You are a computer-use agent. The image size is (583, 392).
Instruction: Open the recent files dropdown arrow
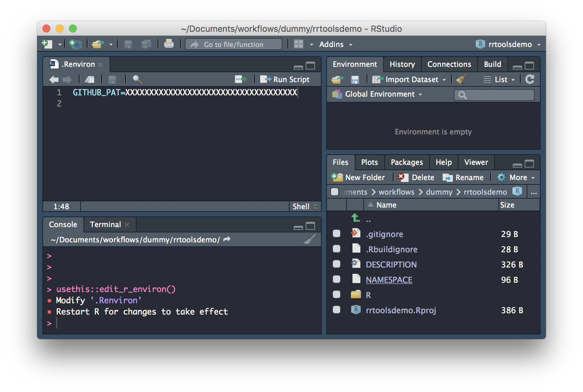click(111, 44)
